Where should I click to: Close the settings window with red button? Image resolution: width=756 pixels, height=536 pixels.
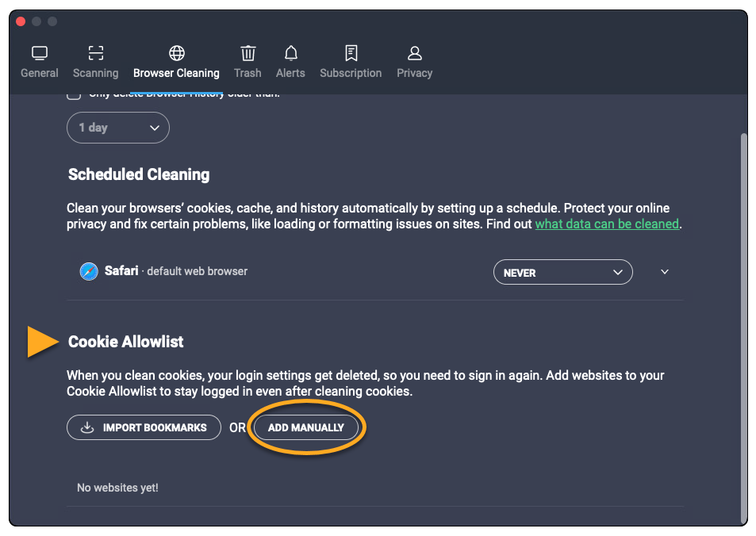[21, 21]
